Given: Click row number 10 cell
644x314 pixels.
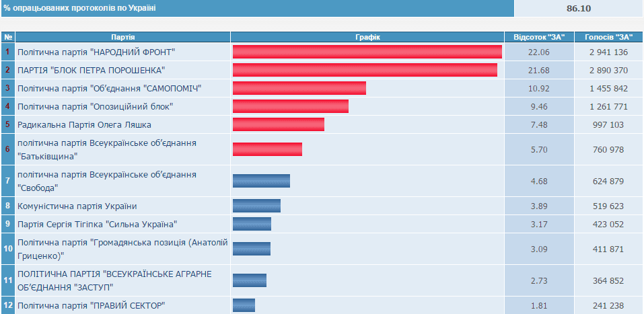Looking at the screenshot, I should [8, 249].
